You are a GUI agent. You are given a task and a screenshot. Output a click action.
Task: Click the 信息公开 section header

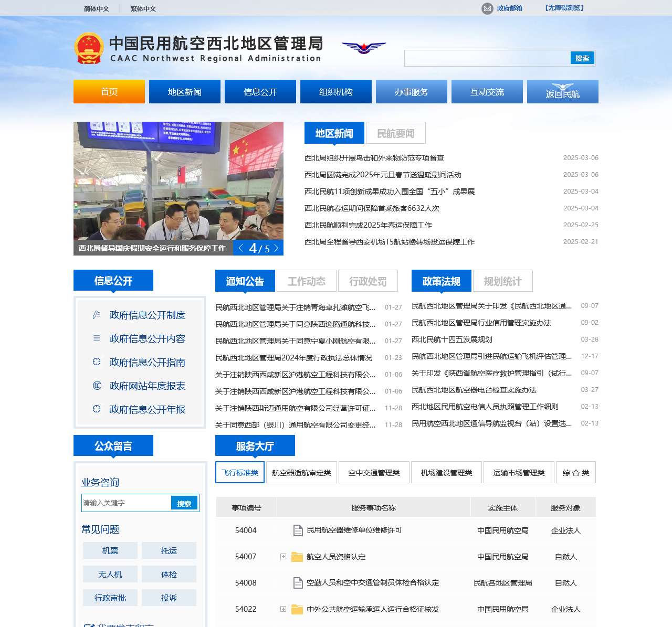click(113, 280)
